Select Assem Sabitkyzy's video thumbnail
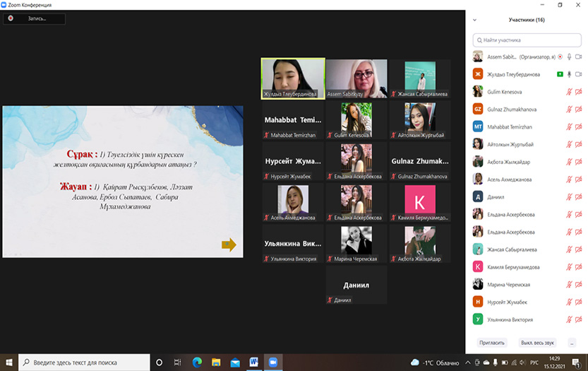Screen dimensions: 588x371 (x=356, y=78)
